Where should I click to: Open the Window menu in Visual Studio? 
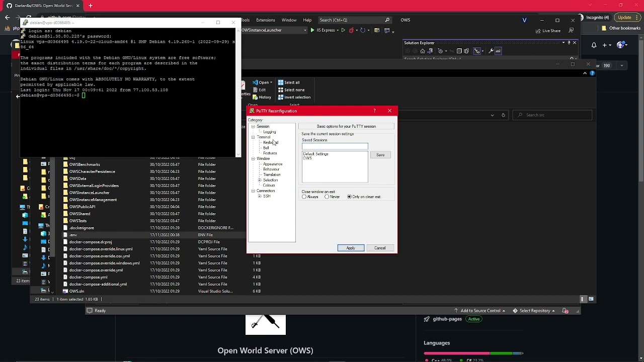click(x=289, y=20)
